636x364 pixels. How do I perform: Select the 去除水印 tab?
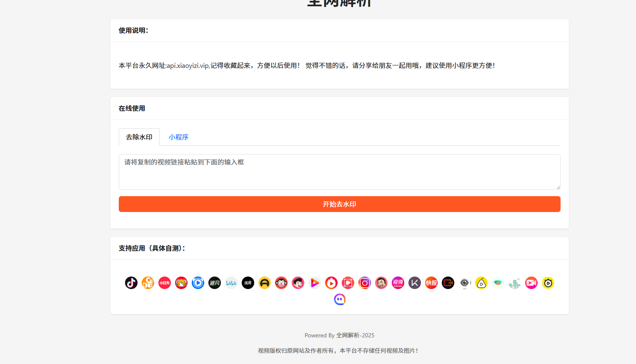pyautogui.click(x=139, y=137)
